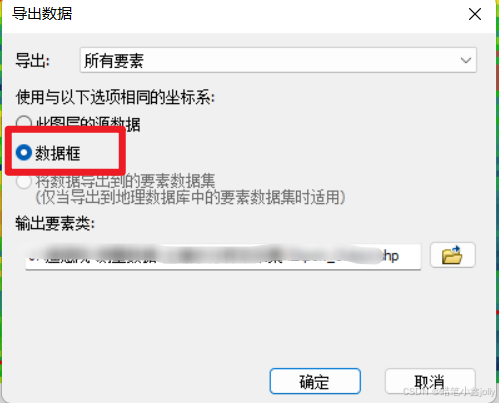The height and width of the screenshot is (403, 499).
Task: Click the 使用与以下选项相同的坐标系 heading
Action: coord(115,97)
